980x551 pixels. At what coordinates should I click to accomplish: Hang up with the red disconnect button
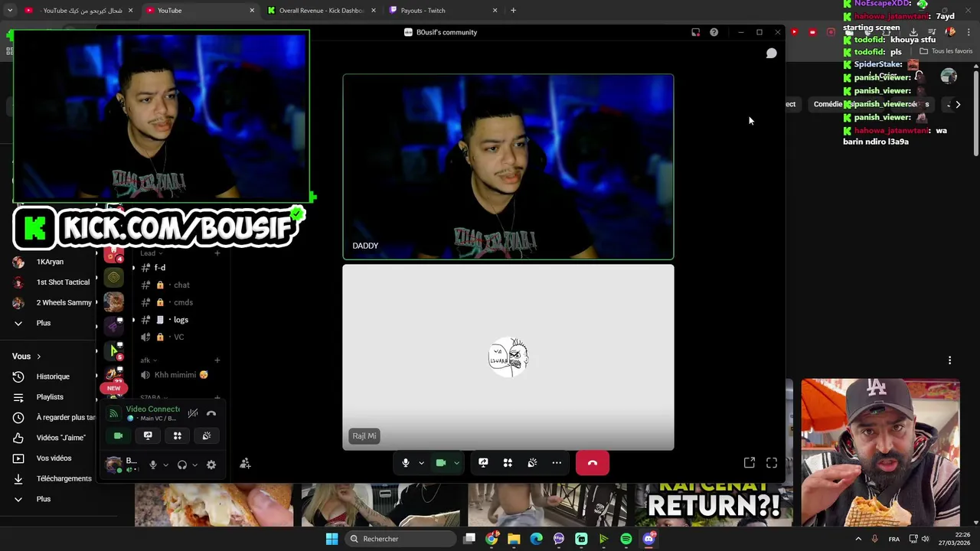[x=593, y=463]
